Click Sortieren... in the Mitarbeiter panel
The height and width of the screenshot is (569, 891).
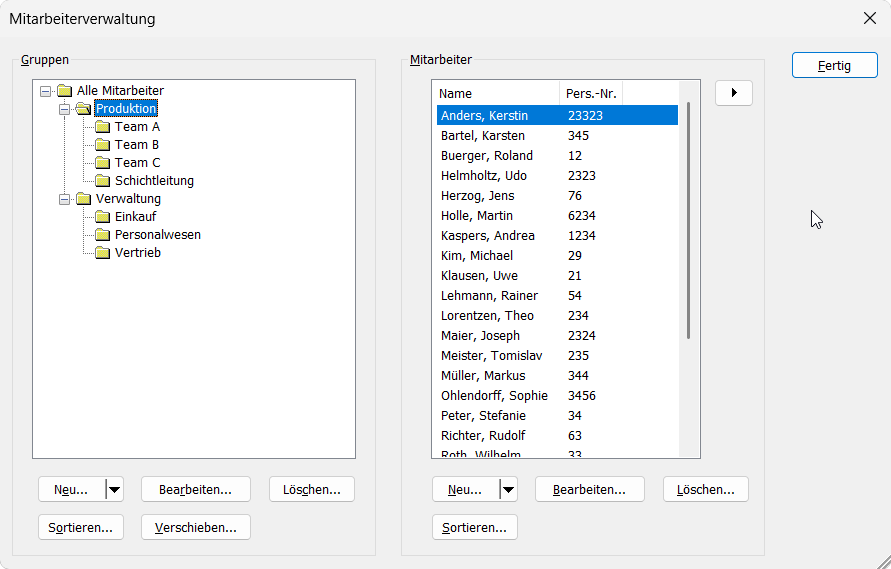(474, 528)
